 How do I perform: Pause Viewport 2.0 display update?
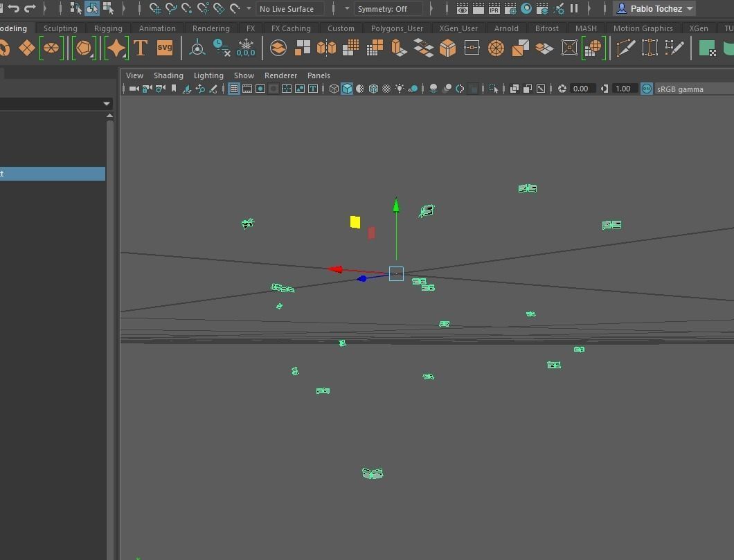pyautogui.click(x=574, y=8)
